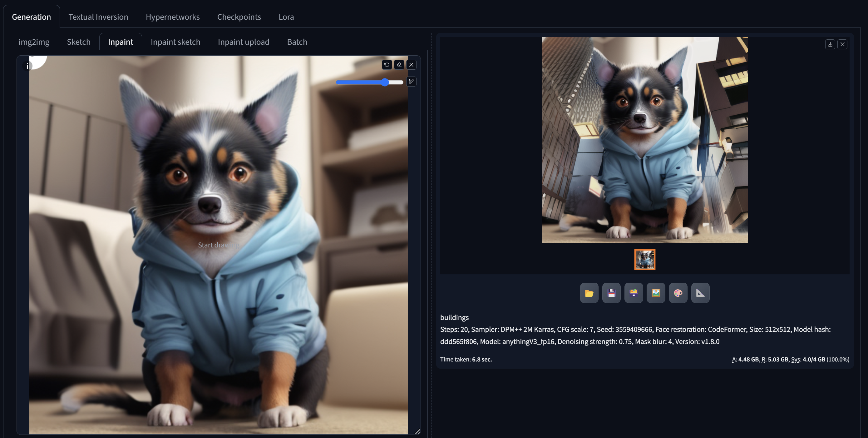Click the eraser icon to clear the mask
The width and height of the screenshot is (868, 438).
coord(399,64)
